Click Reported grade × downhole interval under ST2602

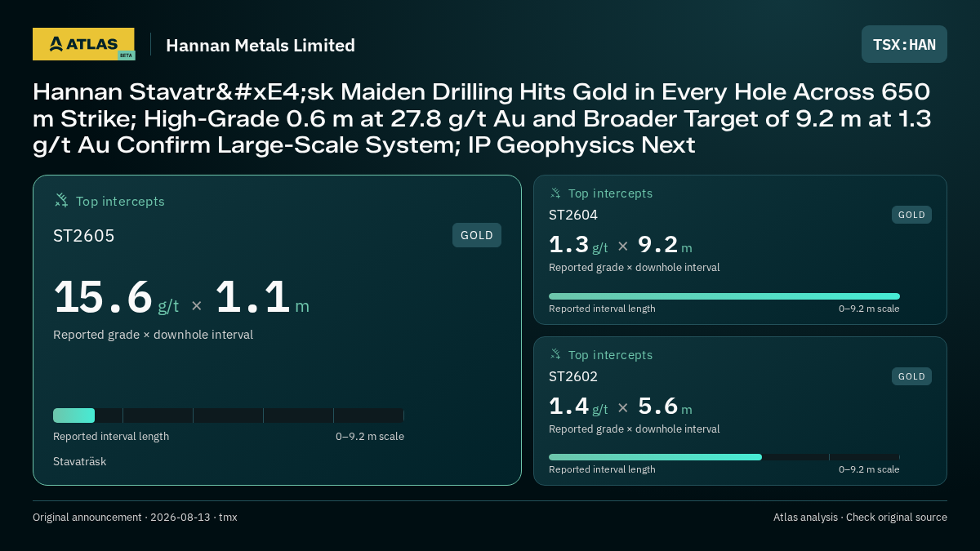click(634, 429)
